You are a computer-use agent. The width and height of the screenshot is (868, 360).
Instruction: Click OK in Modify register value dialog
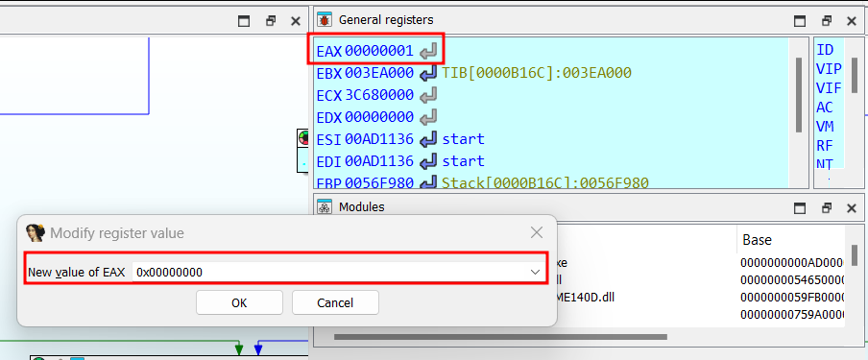pyautogui.click(x=239, y=302)
